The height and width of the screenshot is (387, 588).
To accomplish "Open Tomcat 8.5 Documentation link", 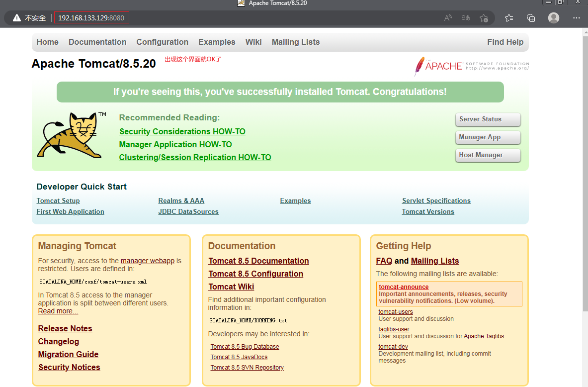I will 259,261.
